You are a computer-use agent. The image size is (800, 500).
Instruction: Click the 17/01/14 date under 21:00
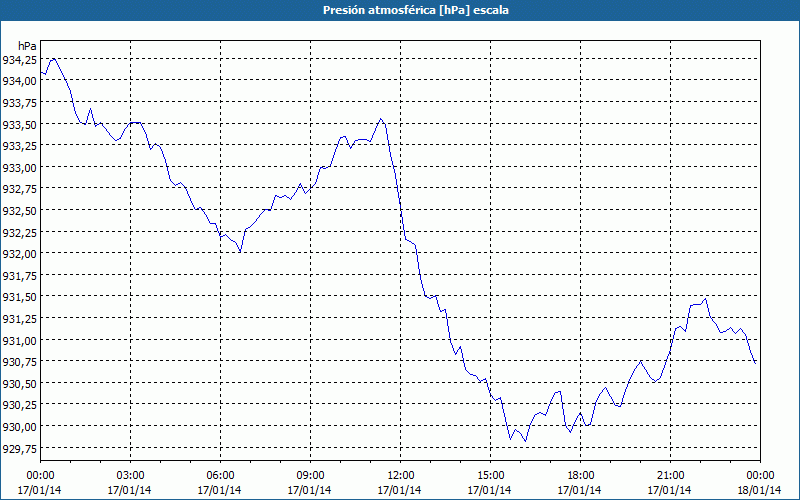(669, 490)
